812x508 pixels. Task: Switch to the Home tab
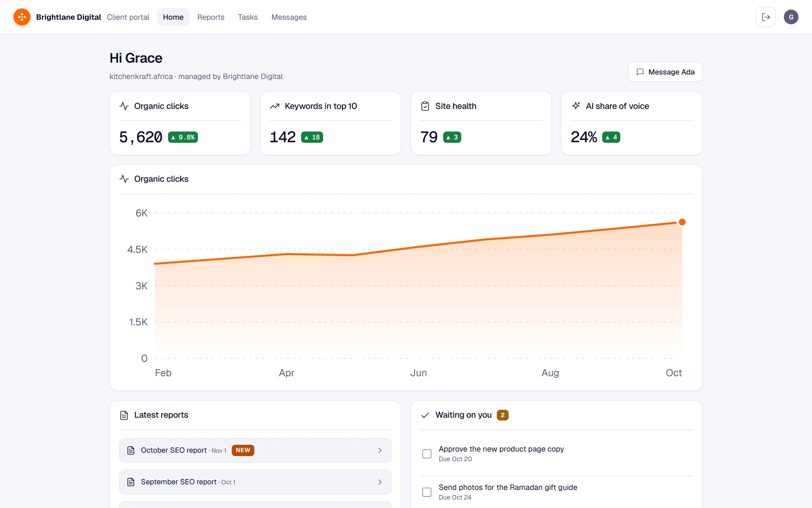click(173, 17)
